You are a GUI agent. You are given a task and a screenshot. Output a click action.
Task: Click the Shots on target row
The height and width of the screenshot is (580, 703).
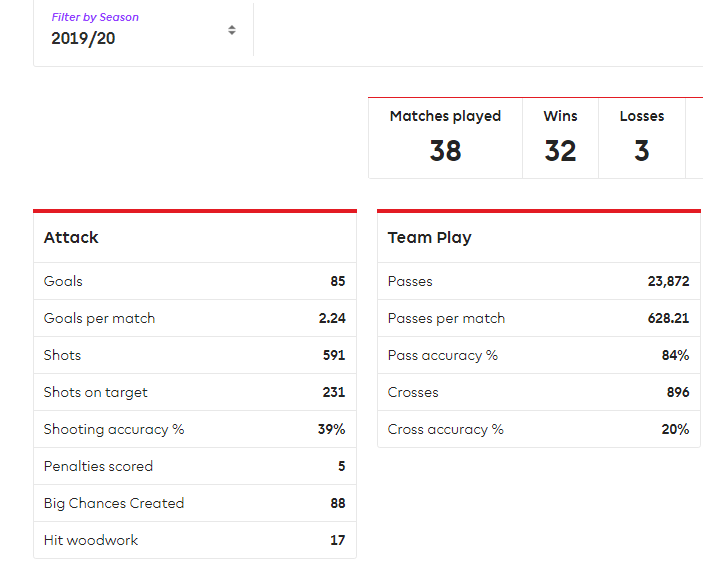tap(194, 393)
